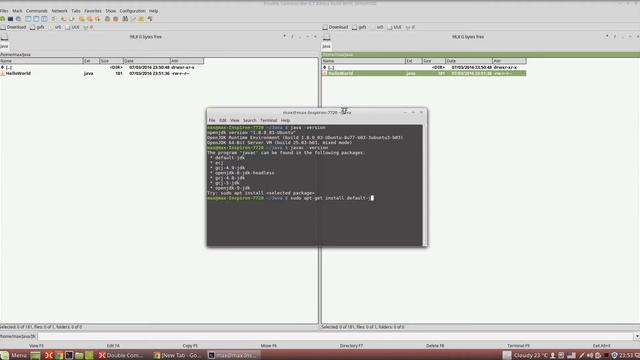The height and width of the screenshot is (360, 640).
Task: Sort right panel by Size column header
Action: click(433, 61)
